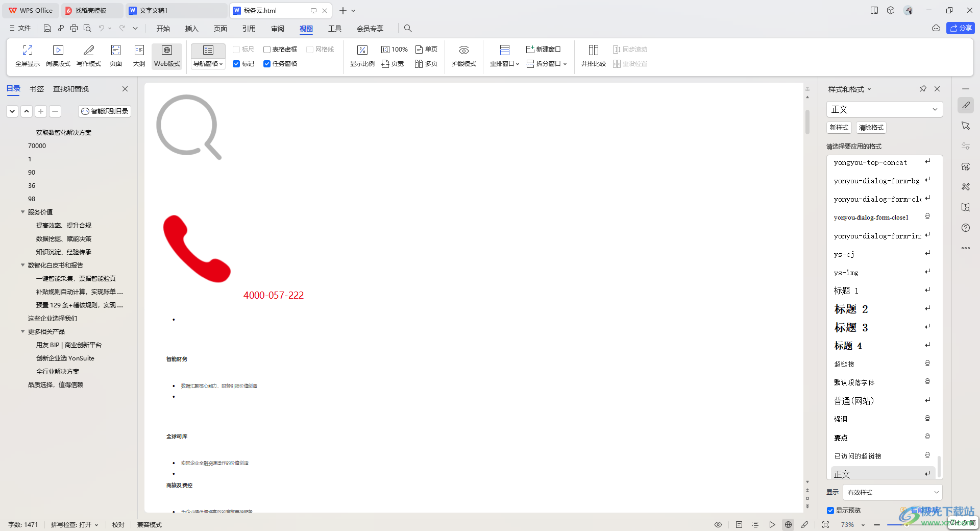Collapse the 服务价值 tree node
980x531 pixels.
22,212
